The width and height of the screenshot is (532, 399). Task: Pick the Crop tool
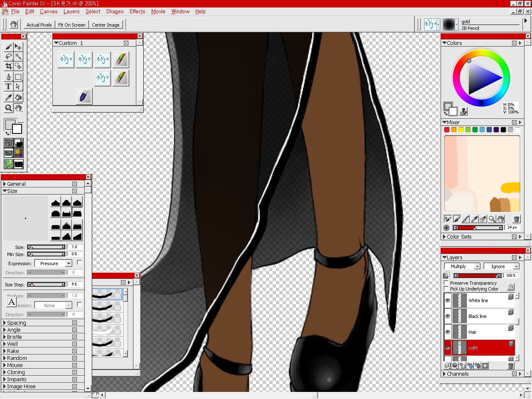point(8,66)
